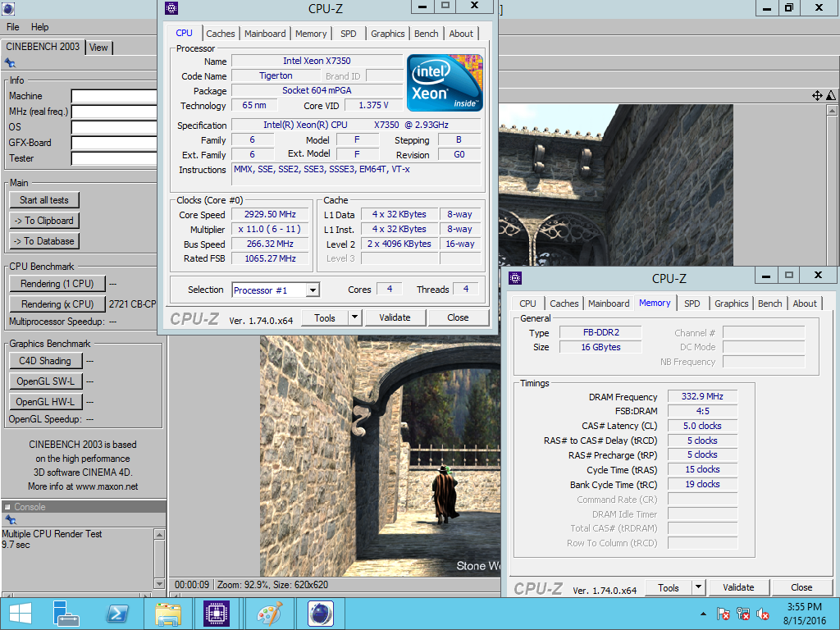Switch to CPU-Z taskbar icon

(x=217, y=614)
